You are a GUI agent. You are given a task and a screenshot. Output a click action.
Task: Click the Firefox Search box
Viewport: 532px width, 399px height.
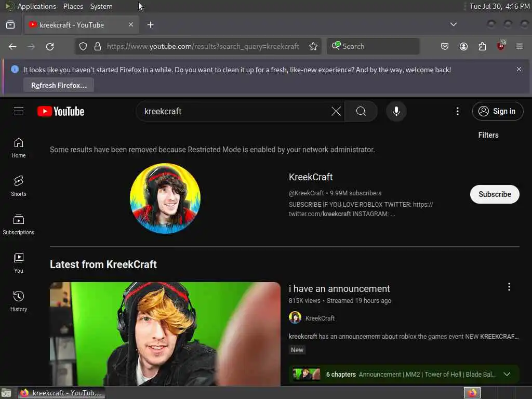[x=373, y=46]
